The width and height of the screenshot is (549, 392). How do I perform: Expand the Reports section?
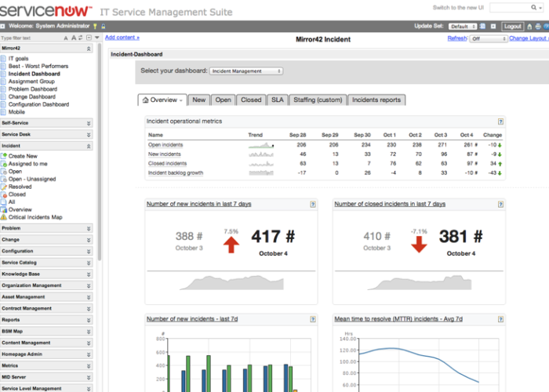tap(89, 320)
